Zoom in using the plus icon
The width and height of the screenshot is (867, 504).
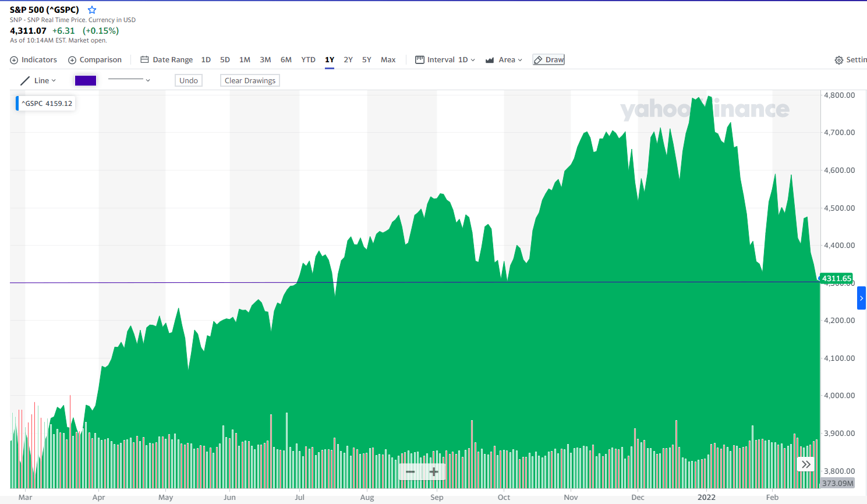[x=433, y=472]
